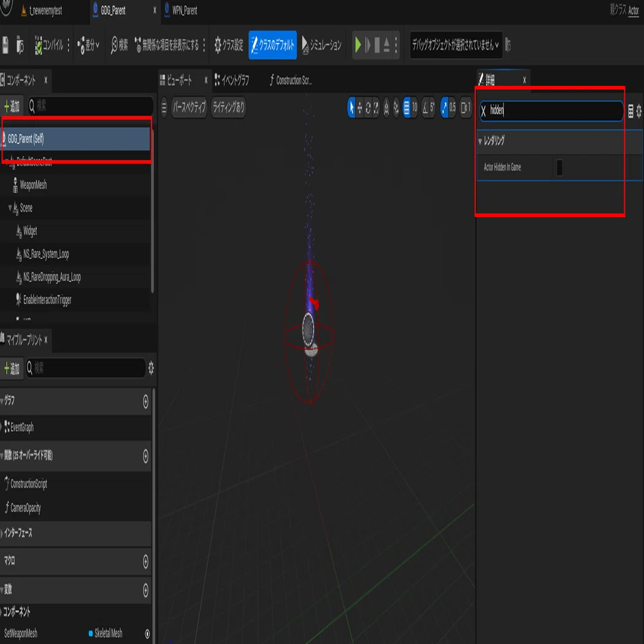644x644 pixels.
Task: Click 追加 (Add) in My Blueprint panel
Action: [x=12, y=369]
